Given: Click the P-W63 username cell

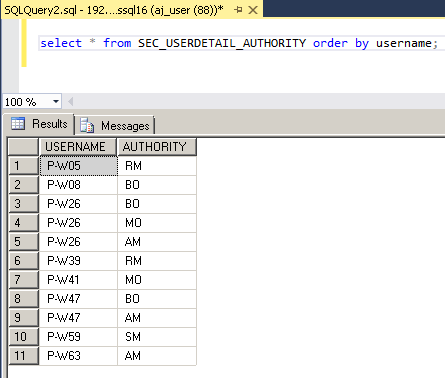Looking at the screenshot, I should (78, 356).
